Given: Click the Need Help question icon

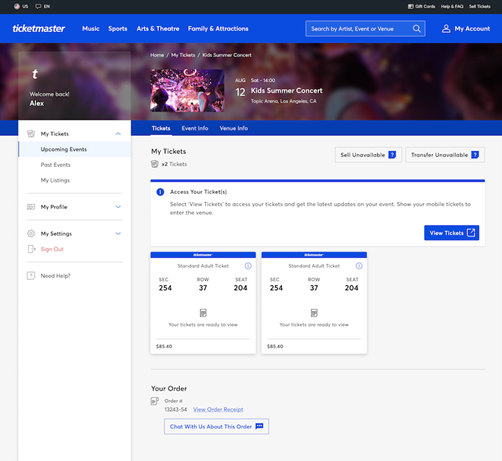Looking at the screenshot, I should pos(31,276).
